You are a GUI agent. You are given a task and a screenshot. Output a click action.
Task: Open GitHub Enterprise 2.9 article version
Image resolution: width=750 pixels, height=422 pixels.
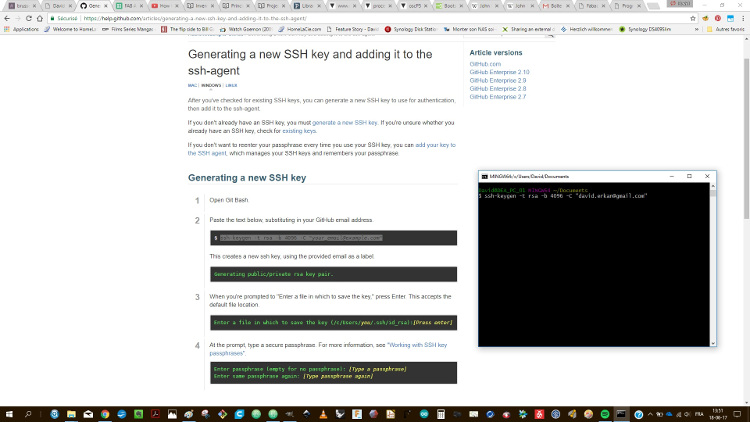[497, 80]
